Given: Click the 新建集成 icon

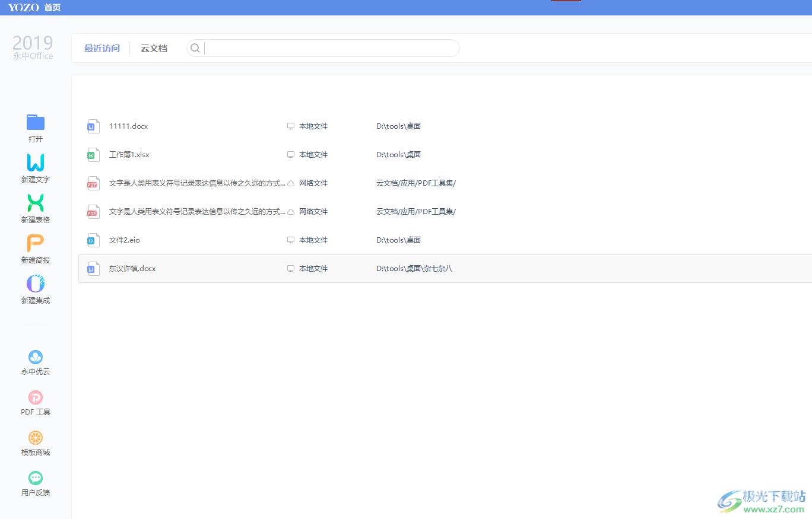Looking at the screenshot, I should point(36,284).
